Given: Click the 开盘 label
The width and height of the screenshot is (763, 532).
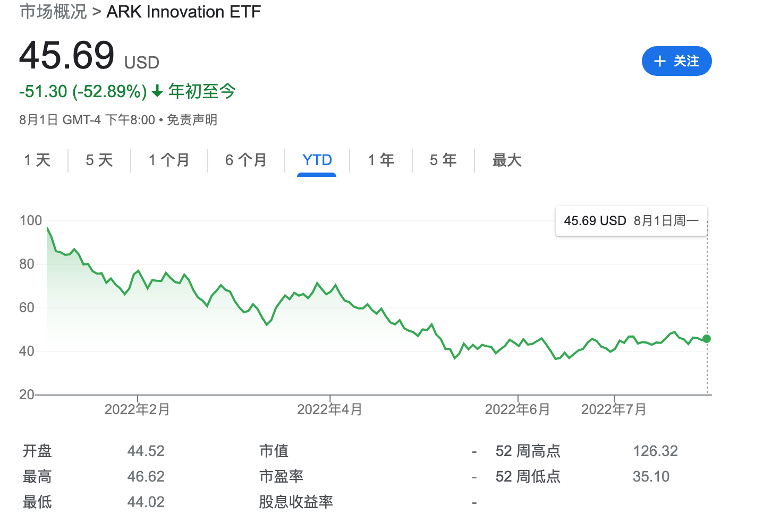Looking at the screenshot, I should (37, 451).
